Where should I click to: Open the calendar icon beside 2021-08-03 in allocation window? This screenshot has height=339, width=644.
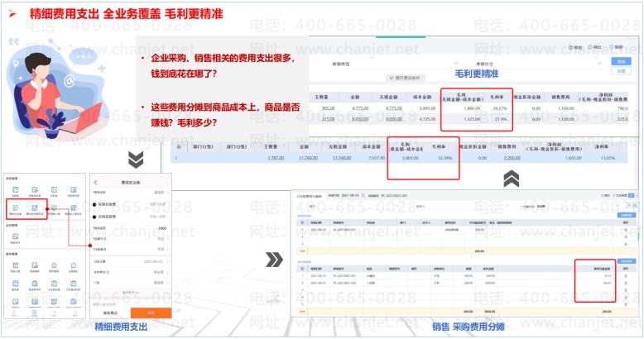(363, 196)
